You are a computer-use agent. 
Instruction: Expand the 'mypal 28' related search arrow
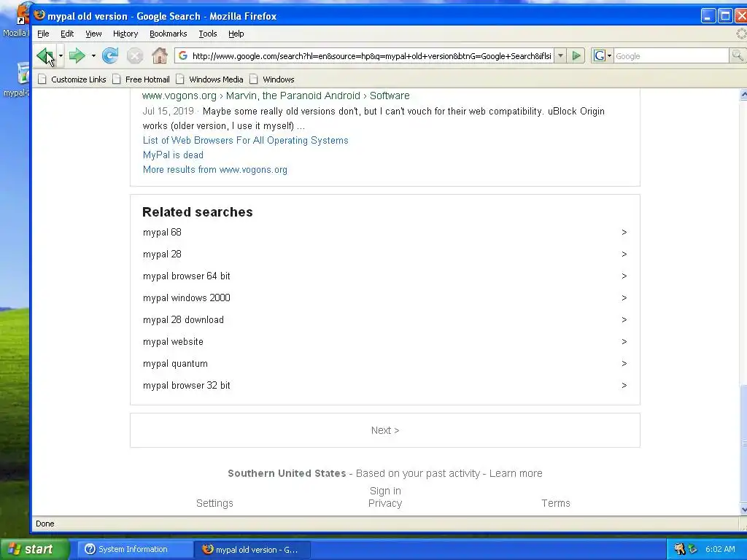click(624, 254)
